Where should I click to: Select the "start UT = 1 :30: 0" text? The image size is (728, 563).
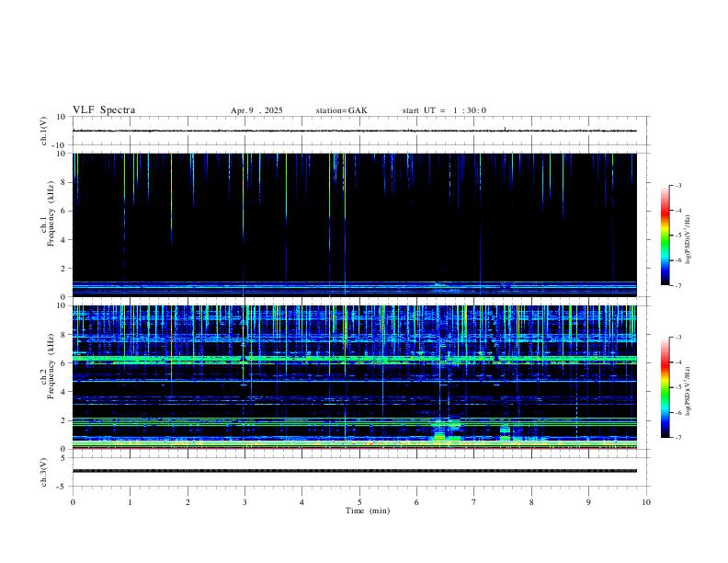coord(444,110)
